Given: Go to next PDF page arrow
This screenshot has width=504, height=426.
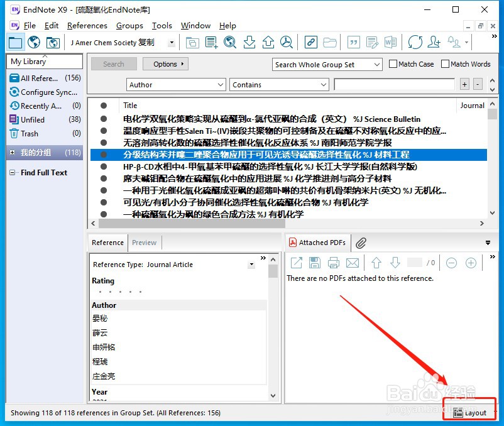Looking at the screenshot, I should 395,263.
